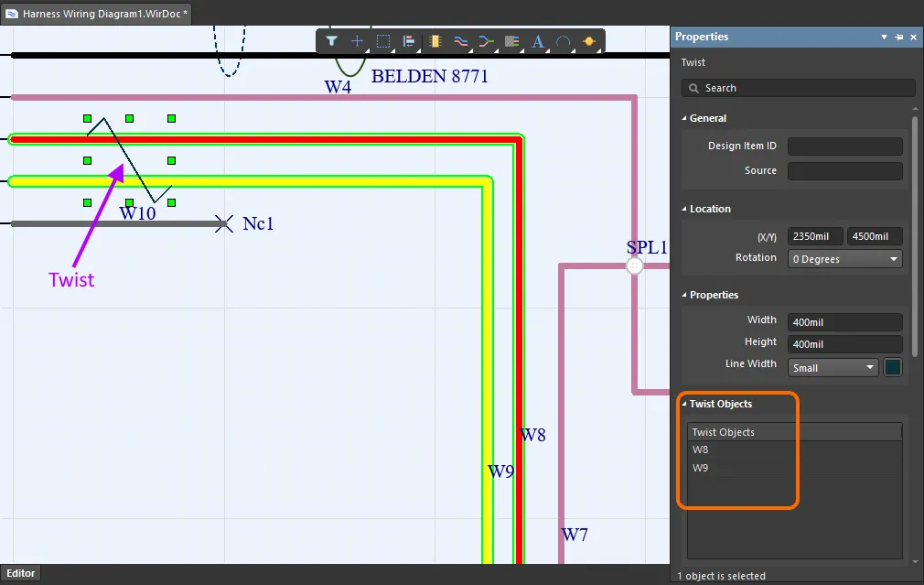Click the Editor tab at the bottom
This screenshot has height=585, width=924.
[x=20, y=572]
